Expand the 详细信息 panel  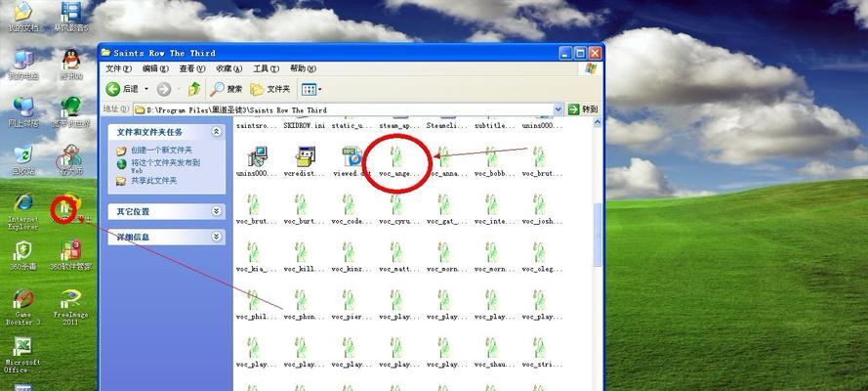tap(216, 237)
